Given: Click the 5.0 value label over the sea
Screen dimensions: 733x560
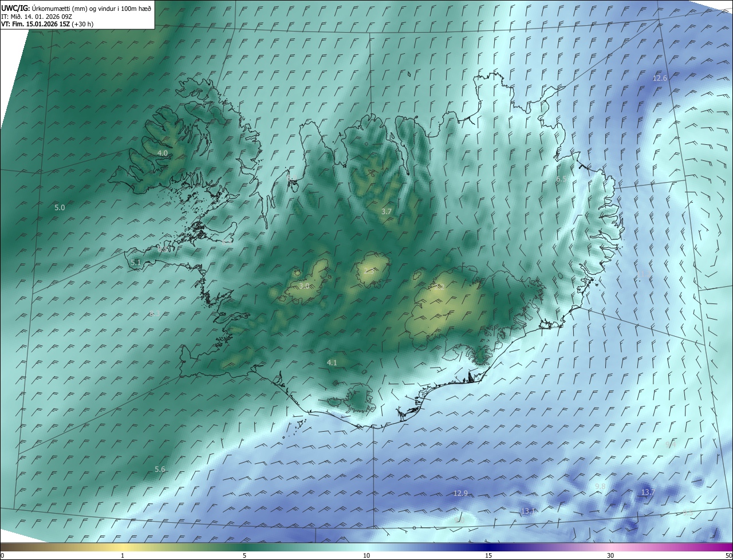Looking at the screenshot, I should 60,207.
